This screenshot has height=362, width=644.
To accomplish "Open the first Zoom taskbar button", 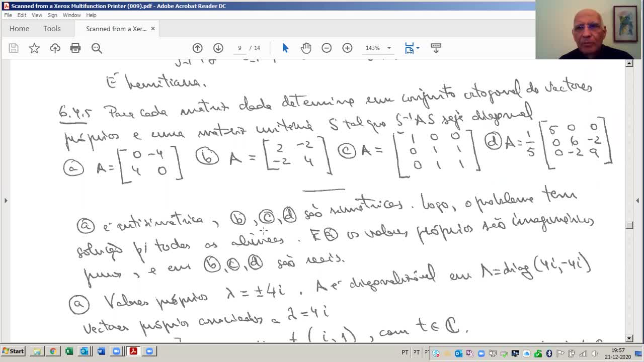I will [x=117, y=351].
